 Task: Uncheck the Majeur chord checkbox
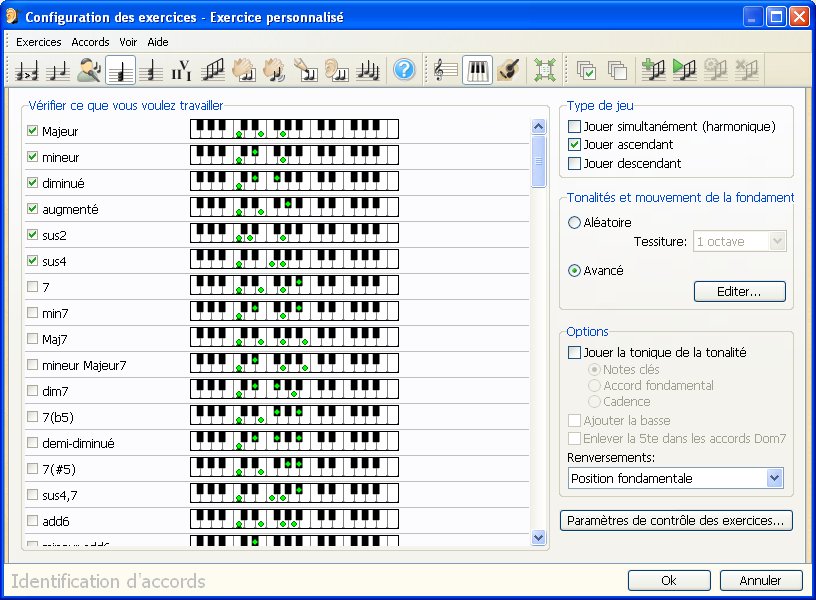(33, 131)
